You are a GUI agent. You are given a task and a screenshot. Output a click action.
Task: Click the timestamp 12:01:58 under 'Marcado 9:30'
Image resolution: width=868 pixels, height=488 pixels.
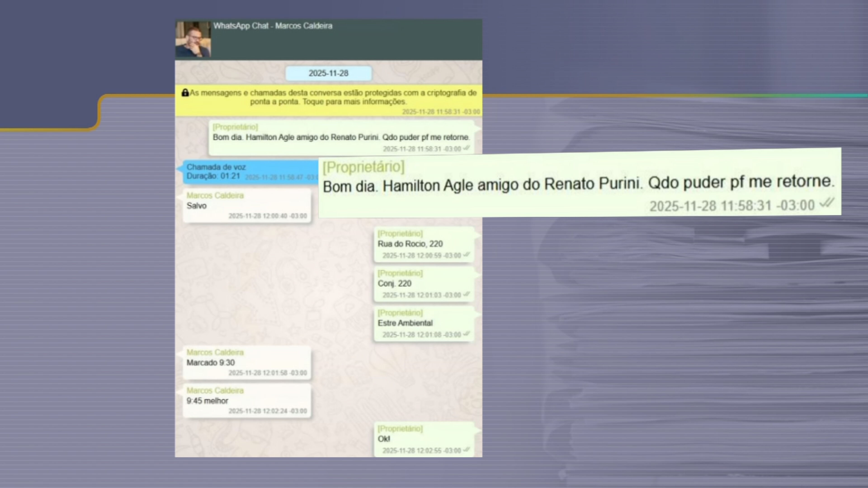click(x=268, y=373)
